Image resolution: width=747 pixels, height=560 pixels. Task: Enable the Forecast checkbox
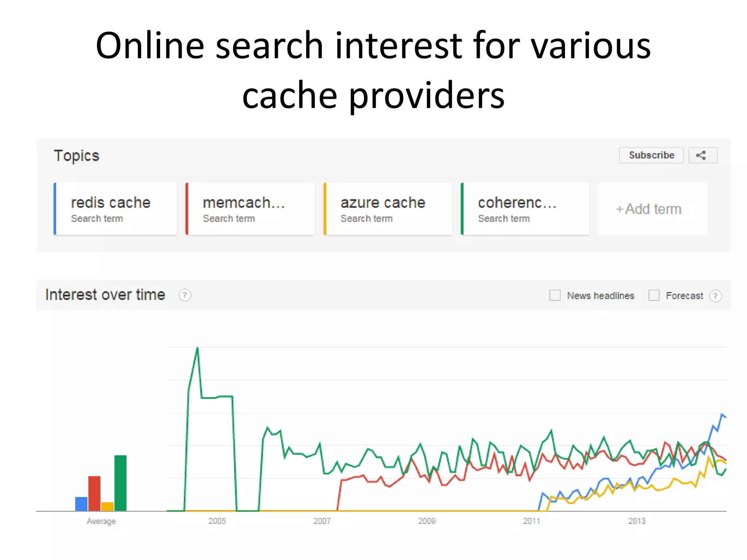(x=654, y=295)
